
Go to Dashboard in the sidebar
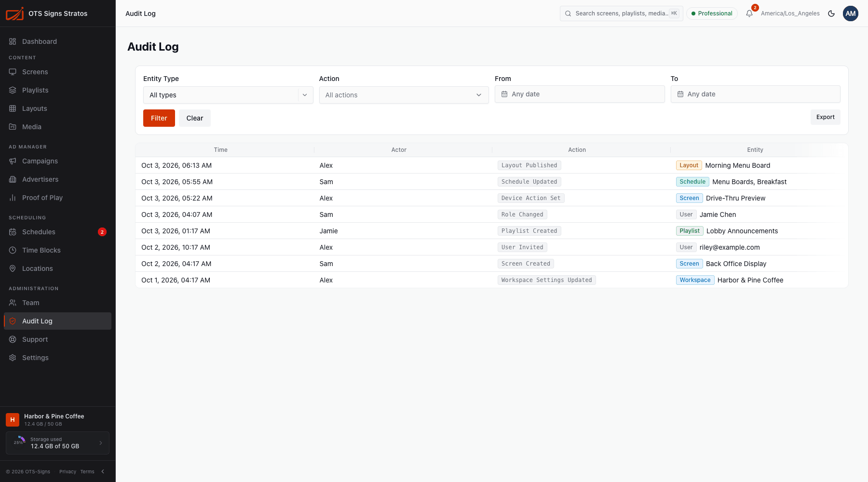pos(58,41)
